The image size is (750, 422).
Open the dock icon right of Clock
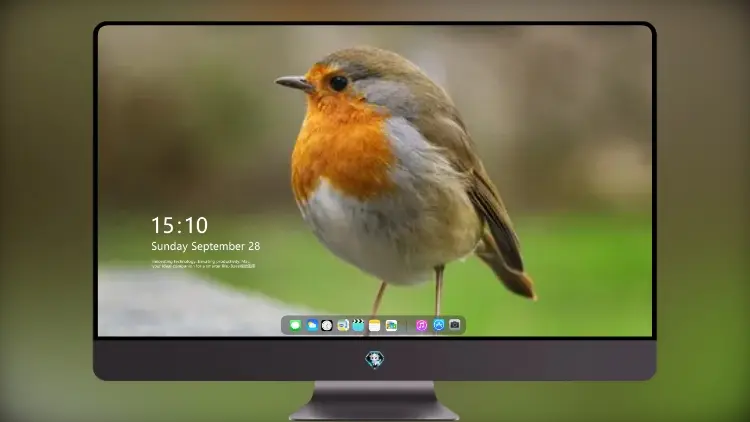click(343, 325)
